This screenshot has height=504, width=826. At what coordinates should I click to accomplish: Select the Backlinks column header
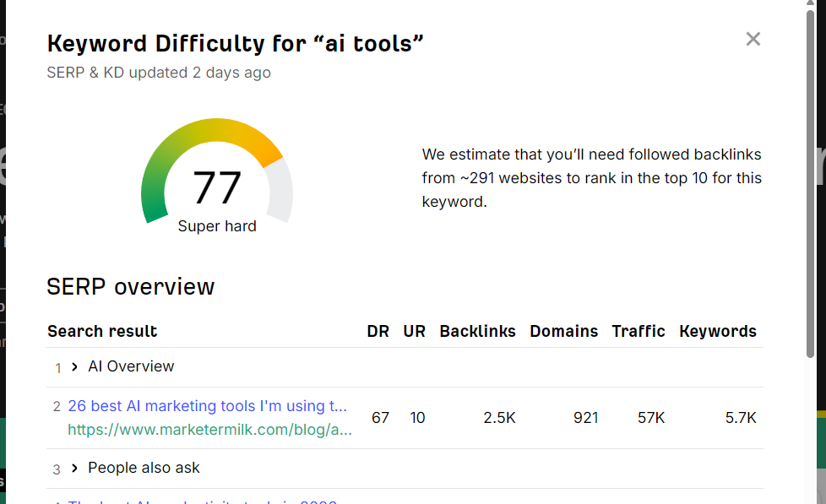coord(477,331)
